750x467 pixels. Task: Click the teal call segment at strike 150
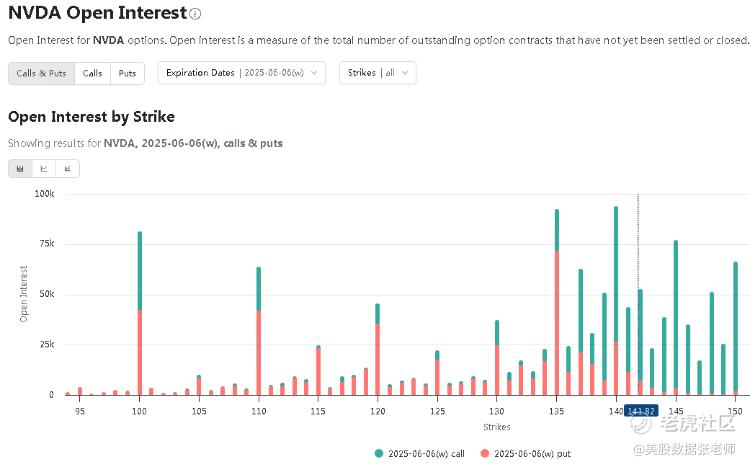tap(736, 326)
